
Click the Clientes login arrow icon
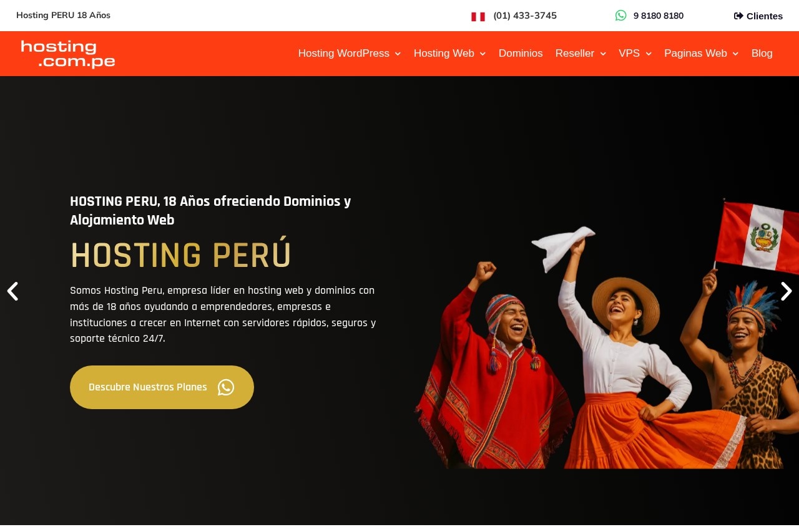coord(738,16)
